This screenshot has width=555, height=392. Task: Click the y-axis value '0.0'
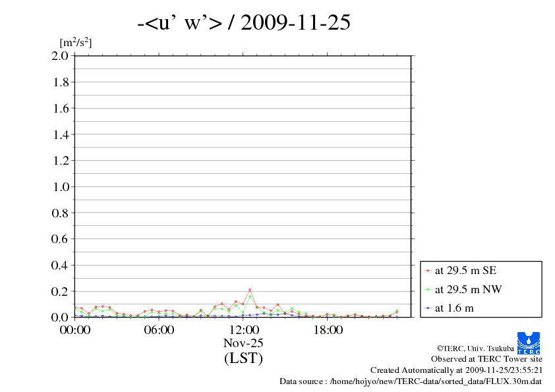(x=60, y=317)
